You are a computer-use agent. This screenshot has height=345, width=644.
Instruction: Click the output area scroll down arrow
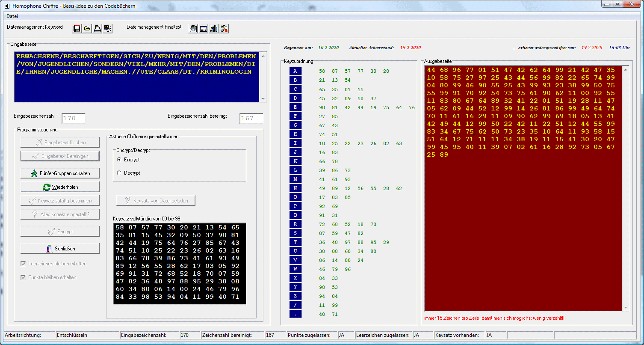click(626, 308)
